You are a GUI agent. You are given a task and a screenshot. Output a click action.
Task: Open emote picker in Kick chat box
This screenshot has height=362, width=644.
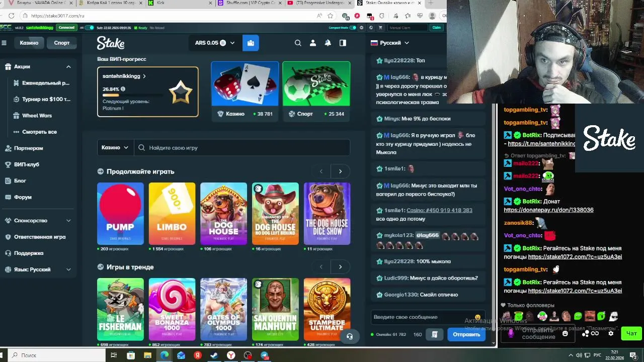coord(565,333)
